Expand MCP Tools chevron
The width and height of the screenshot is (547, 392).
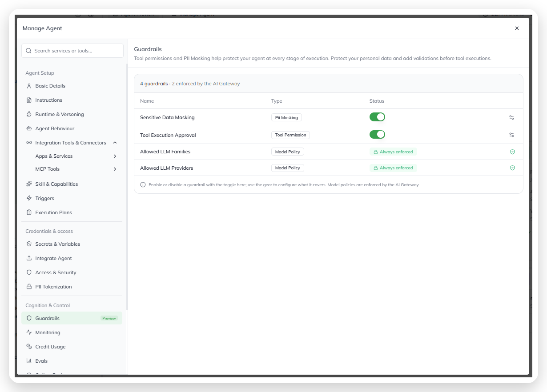point(115,169)
